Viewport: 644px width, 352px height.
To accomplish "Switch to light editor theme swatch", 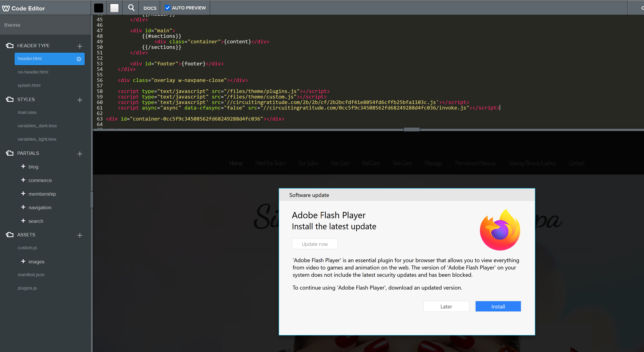I will pos(114,8).
